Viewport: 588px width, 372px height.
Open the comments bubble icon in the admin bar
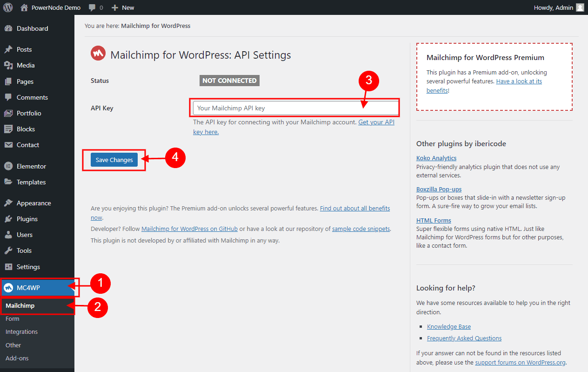pos(92,7)
